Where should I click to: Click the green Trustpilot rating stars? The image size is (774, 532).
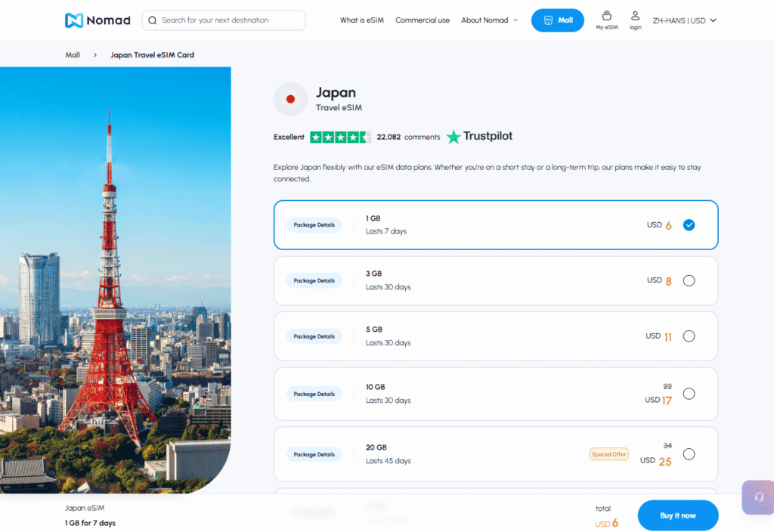tap(341, 137)
